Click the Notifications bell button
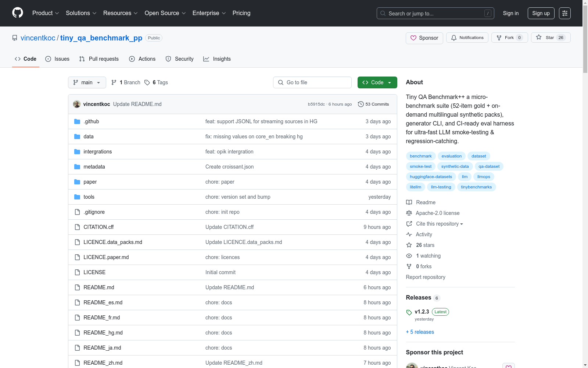Image resolution: width=588 pixels, height=368 pixels. (467, 38)
